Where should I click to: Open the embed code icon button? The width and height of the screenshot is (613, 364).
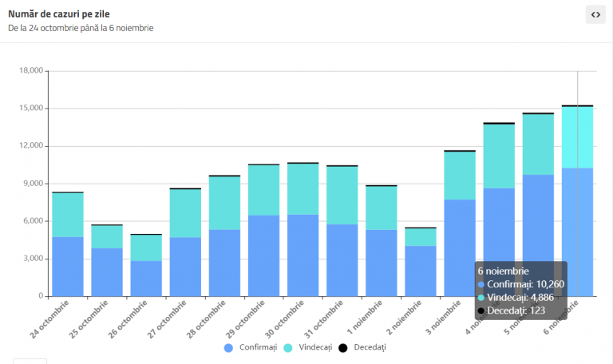[595, 14]
